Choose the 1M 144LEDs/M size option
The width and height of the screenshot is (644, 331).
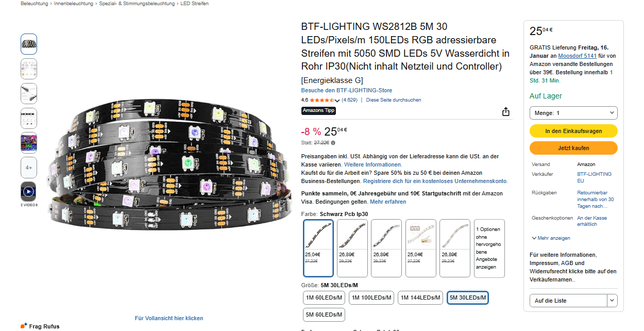coord(421,297)
